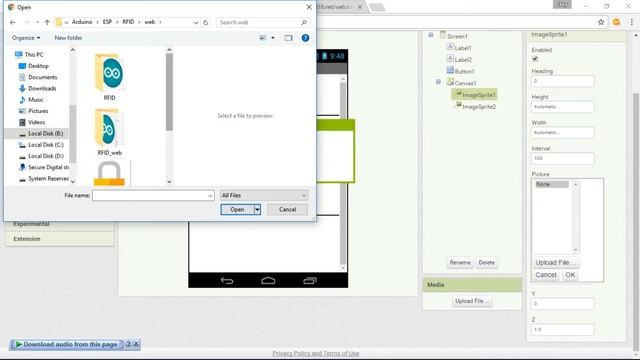This screenshot has width=640, height=360.
Task: Click Upload File in Media panel
Action: [x=471, y=301]
